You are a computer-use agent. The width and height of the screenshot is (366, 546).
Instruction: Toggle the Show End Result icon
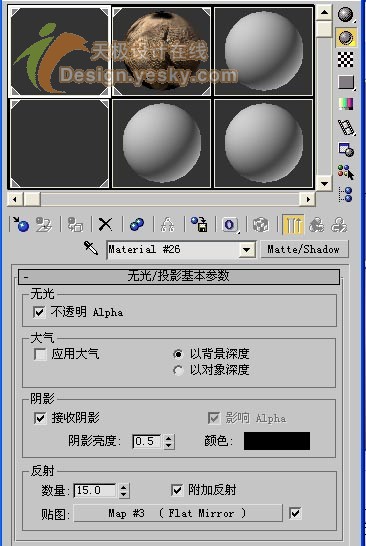tap(293, 225)
